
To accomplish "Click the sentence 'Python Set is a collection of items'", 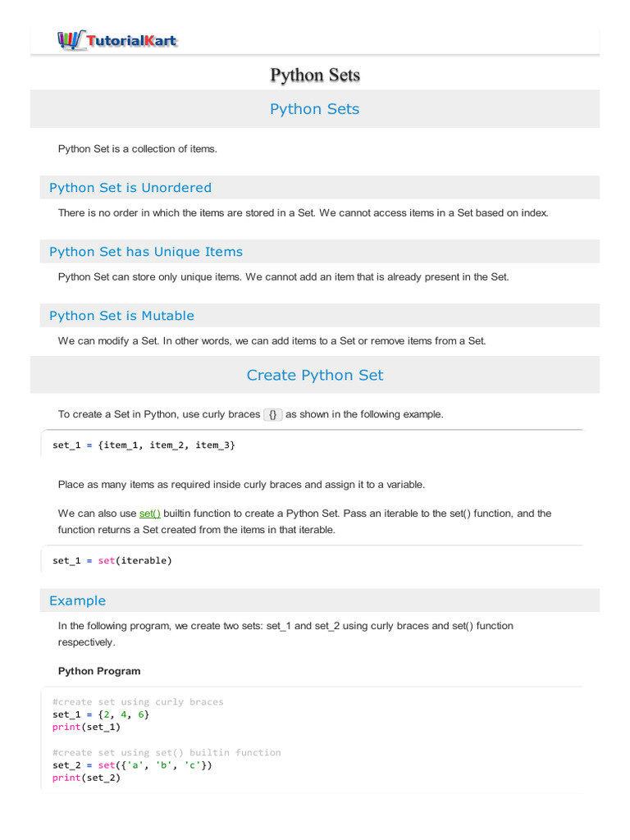I will click(137, 149).
